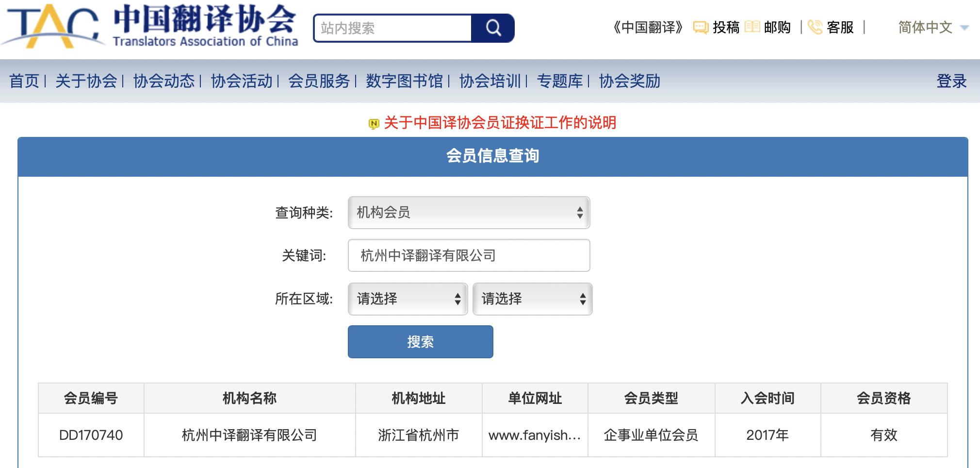Image resolution: width=980 pixels, height=468 pixels.
Task: Open 数字图书馆 menu item
Action: pos(405,81)
